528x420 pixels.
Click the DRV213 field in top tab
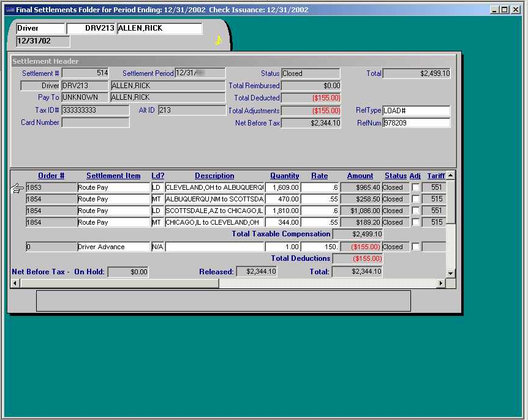click(91, 28)
